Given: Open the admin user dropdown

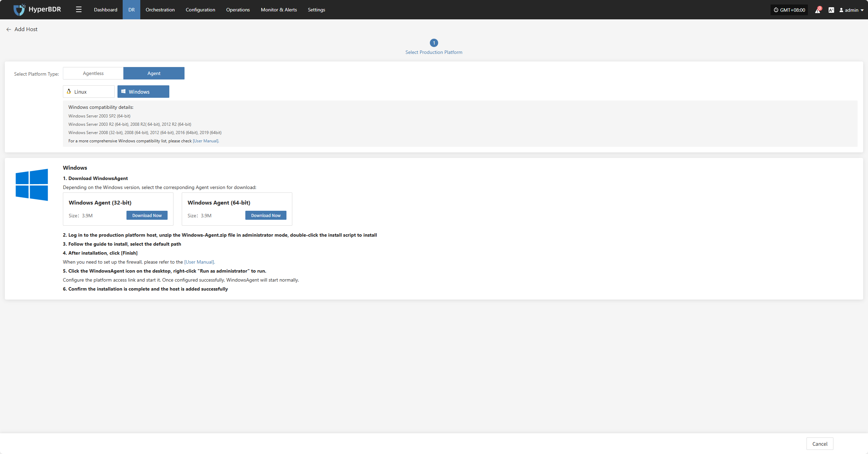Looking at the screenshot, I should pos(851,10).
